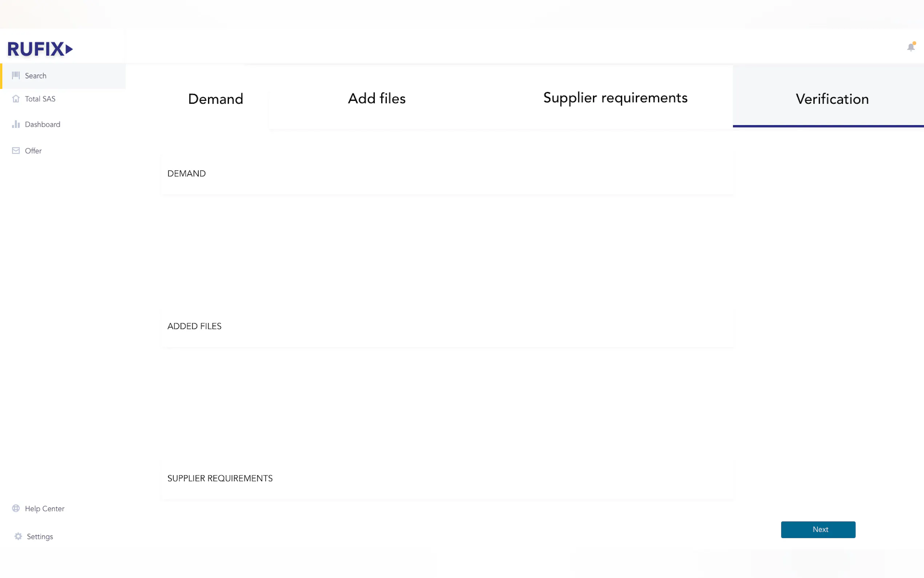The height and width of the screenshot is (578, 924).
Task: Open the notifications bell
Action: (911, 47)
